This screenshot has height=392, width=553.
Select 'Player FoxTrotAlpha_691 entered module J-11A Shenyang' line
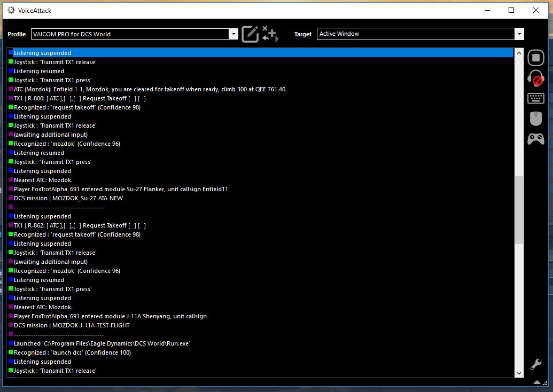(x=110, y=316)
